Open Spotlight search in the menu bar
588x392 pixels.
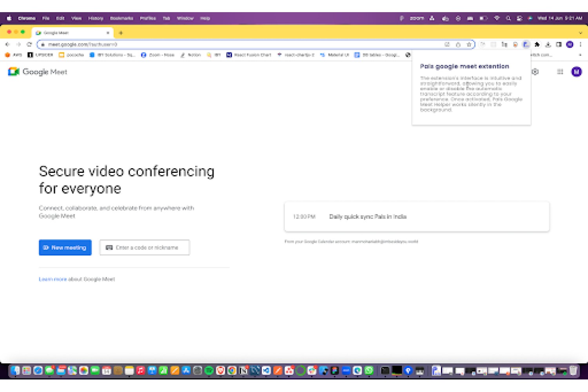pos(508,18)
